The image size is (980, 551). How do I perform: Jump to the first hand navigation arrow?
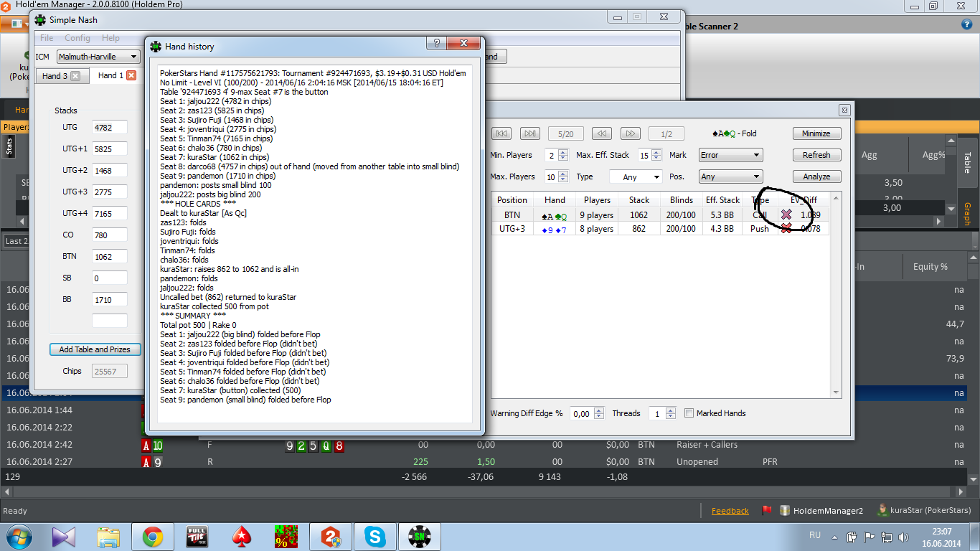[x=502, y=133]
